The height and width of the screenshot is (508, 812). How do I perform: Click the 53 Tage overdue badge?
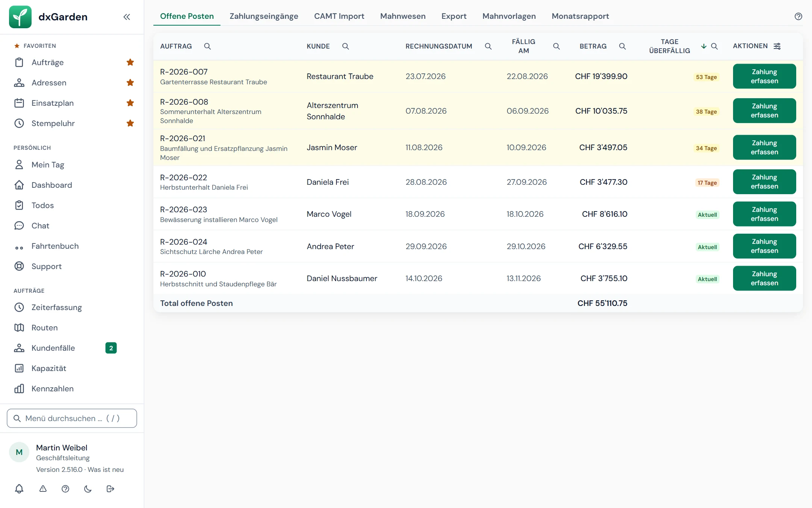[x=706, y=77]
